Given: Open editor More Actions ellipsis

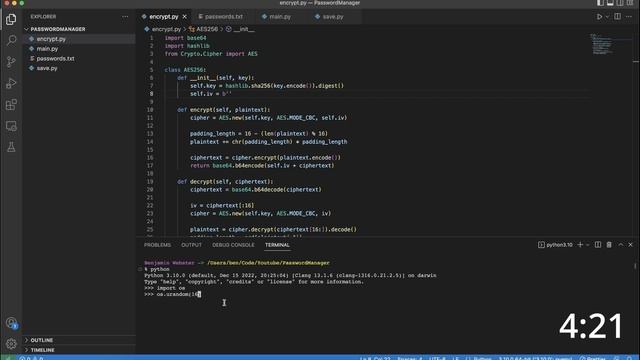Looking at the screenshot, I should click(629, 17).
